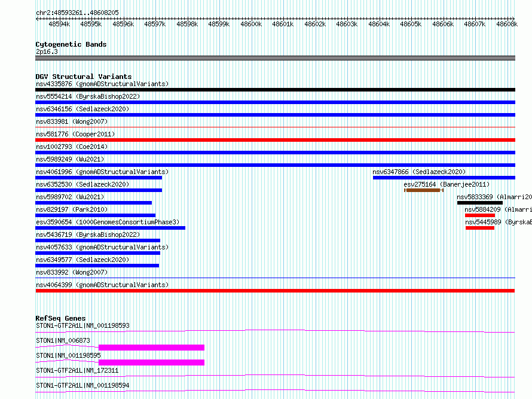This screenshot has height=399, width=532.
Task: Select nsv829197 (Park2010) label
Action: pyautogui.click(x=72, y=209)
